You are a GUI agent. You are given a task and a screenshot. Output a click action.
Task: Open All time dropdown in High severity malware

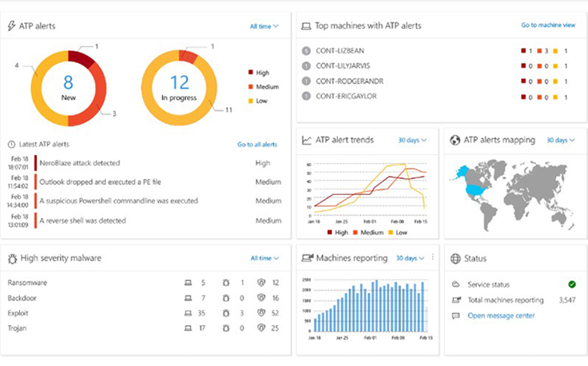coord(264,258)
